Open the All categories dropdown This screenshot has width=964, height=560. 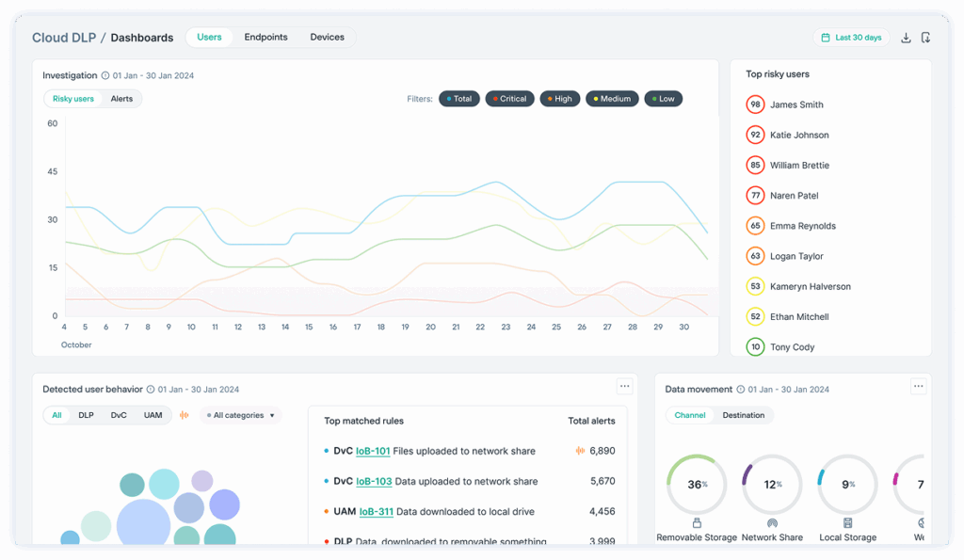tap(240, 414)
